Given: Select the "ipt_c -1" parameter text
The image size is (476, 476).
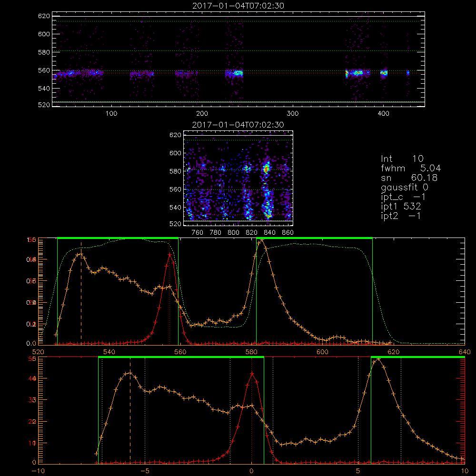Looking at the screenshot, I should tap(404, 197).
